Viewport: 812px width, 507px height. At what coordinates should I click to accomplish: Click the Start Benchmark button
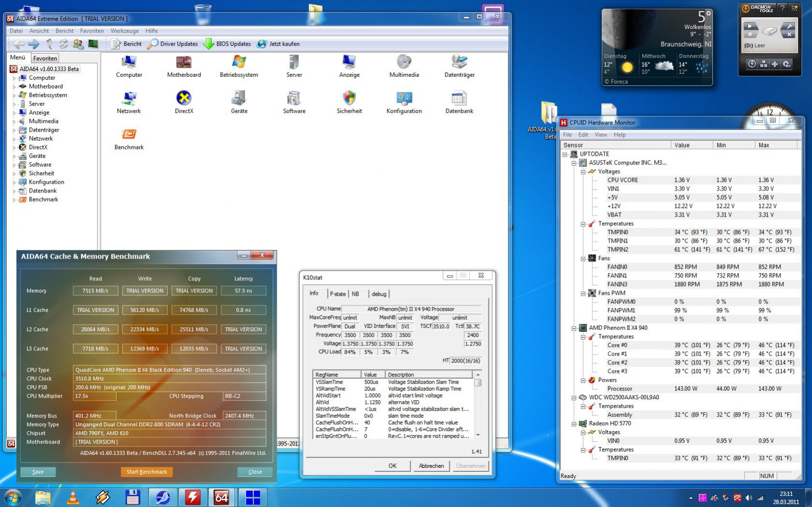(147, 472)
